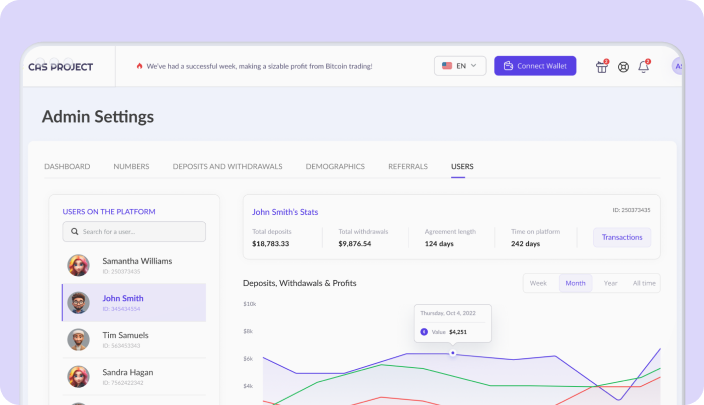Click the fire icon beside the announcement

coord(139,67)
